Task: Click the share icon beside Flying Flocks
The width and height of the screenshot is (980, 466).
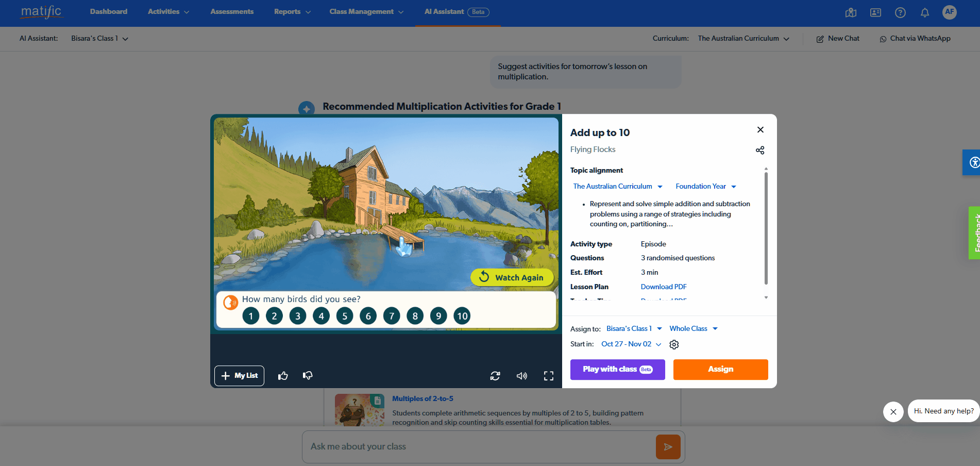Action: coord(760,150)
